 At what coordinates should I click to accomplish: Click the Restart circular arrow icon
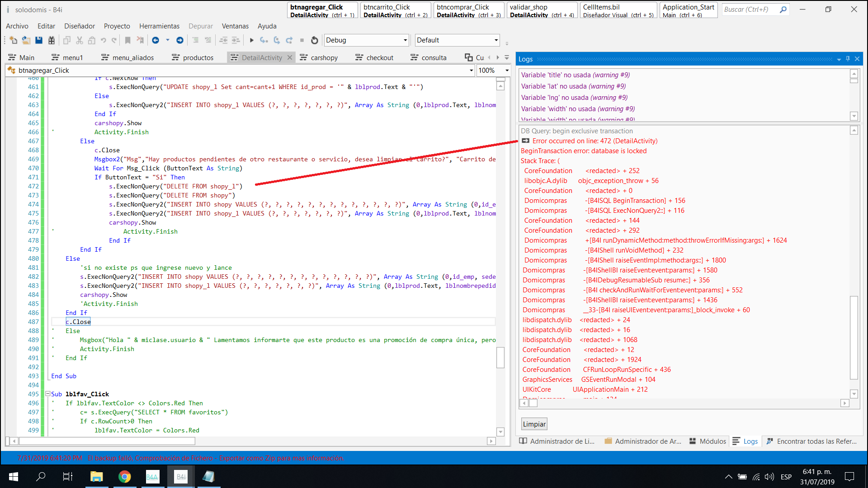[315, 40]
